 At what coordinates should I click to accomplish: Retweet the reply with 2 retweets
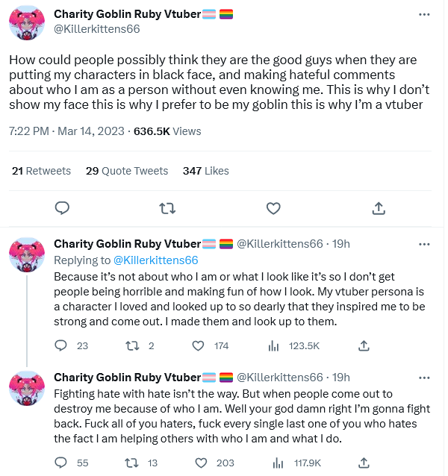coord(132,345)
